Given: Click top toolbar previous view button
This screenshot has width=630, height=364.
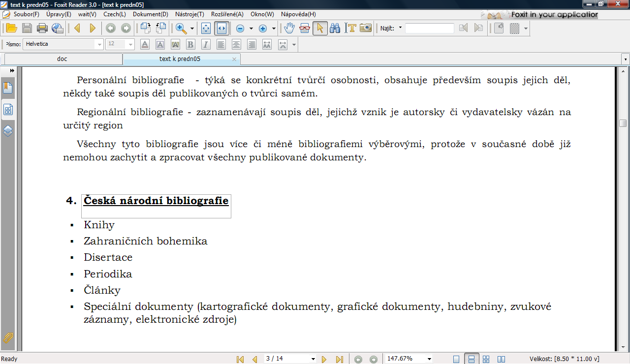Looking at the screenshot, I should point(111,28).
